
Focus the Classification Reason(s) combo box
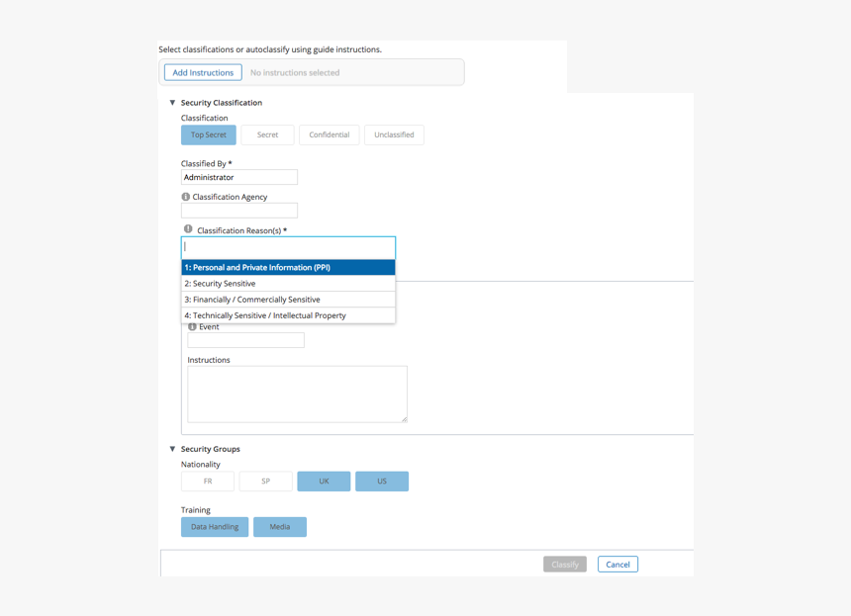click(x=288, y=247)
